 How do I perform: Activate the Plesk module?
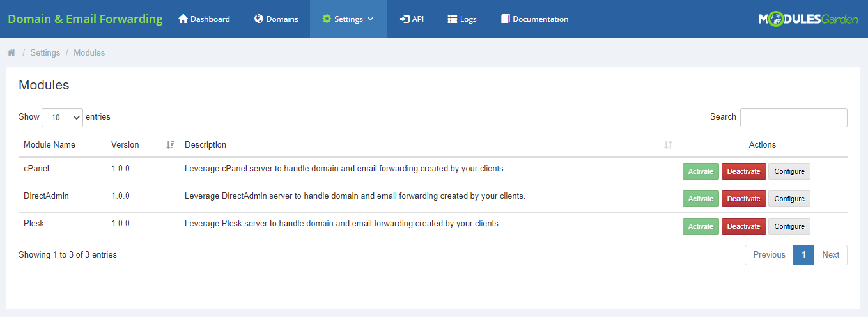701,226
